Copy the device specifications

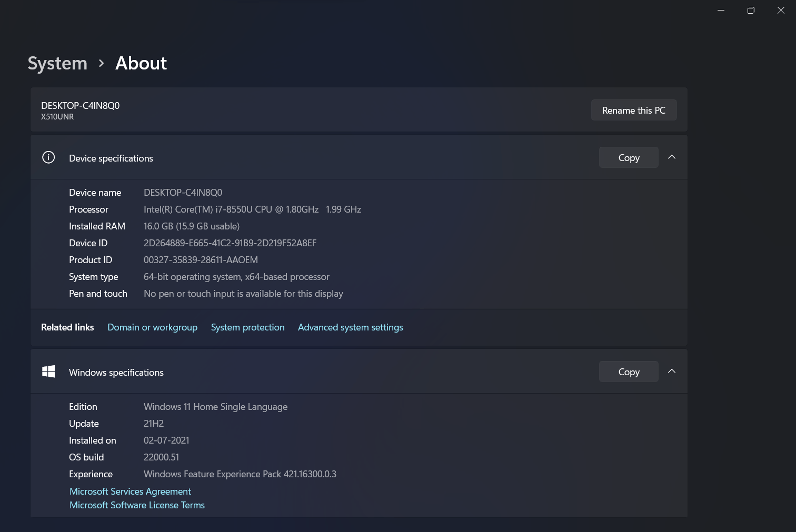click(x=629, y=157)
